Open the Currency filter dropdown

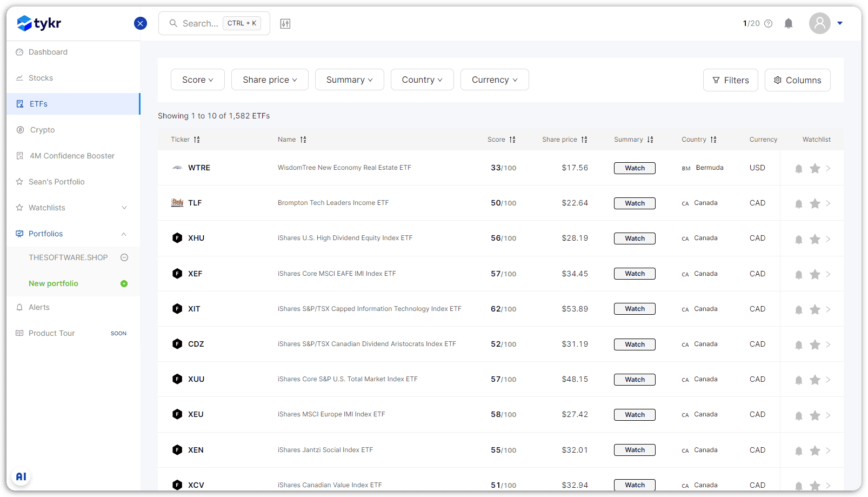click(495, 79)
